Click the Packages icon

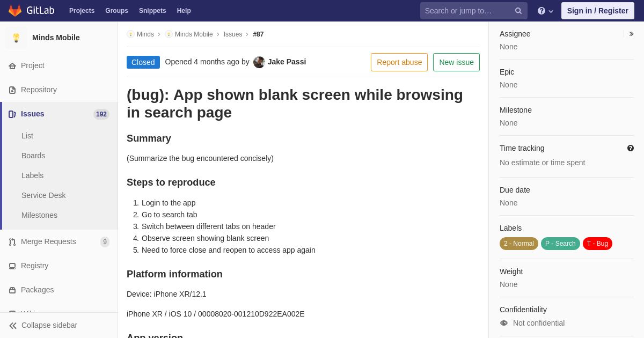pos(12,290)
